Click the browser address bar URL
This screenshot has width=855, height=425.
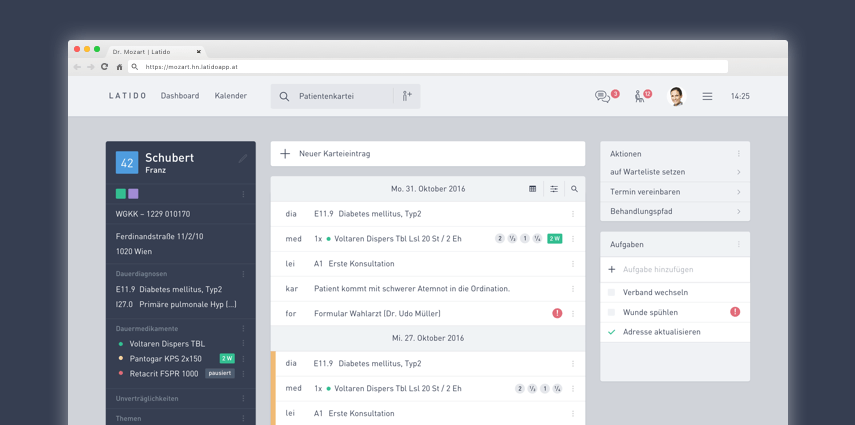pyautogui.click(x=428, y=67)
